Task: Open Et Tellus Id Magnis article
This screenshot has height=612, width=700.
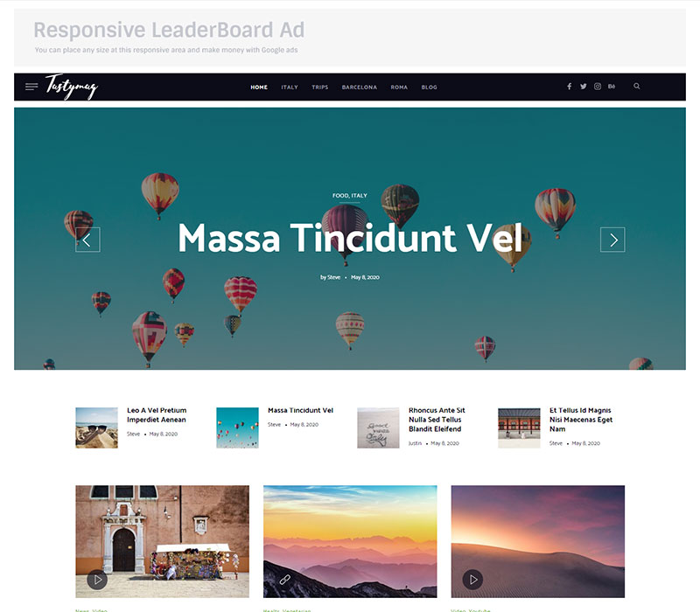Action: pos(581,420)
